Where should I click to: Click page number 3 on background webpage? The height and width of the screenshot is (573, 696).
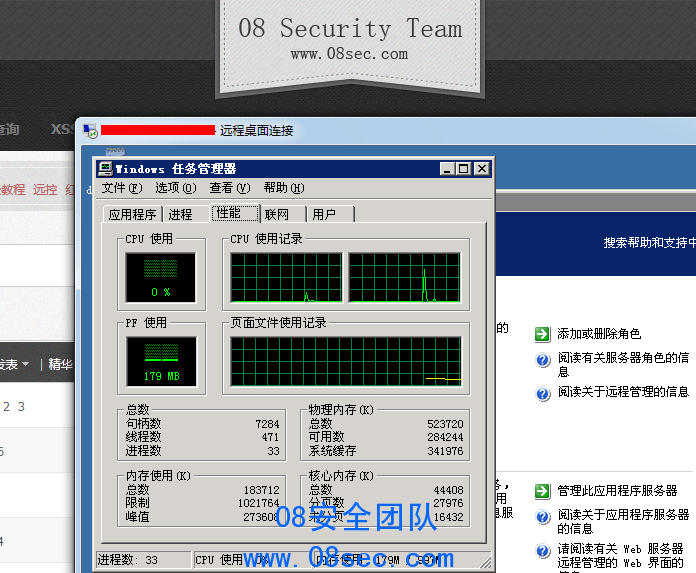point(21,407)
